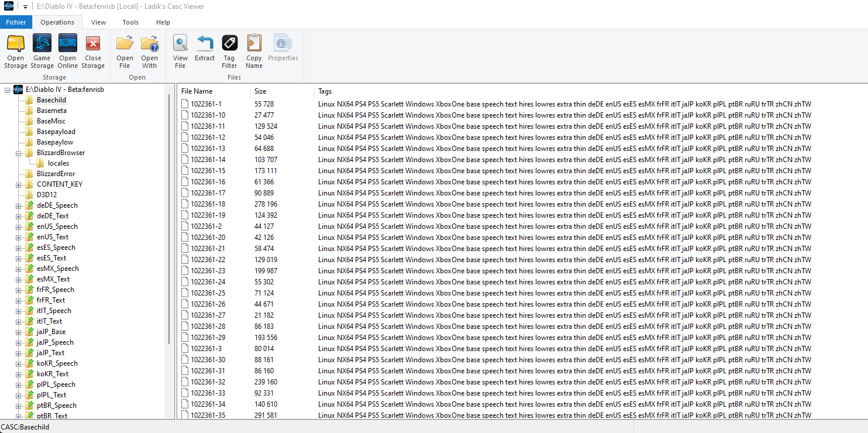Screen dimensions: 868x433
Task: Click file icon of 1022361-15
Action: point(185,170)
